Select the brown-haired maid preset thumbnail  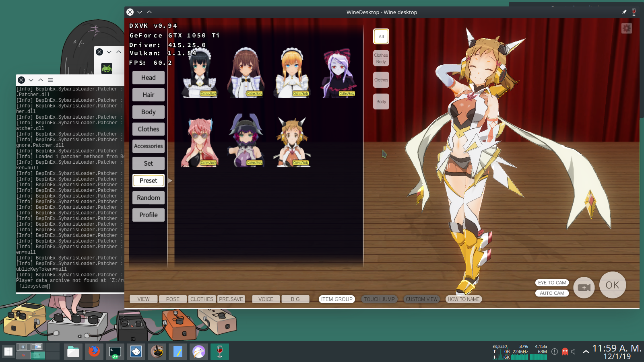(x=246, y=73)
